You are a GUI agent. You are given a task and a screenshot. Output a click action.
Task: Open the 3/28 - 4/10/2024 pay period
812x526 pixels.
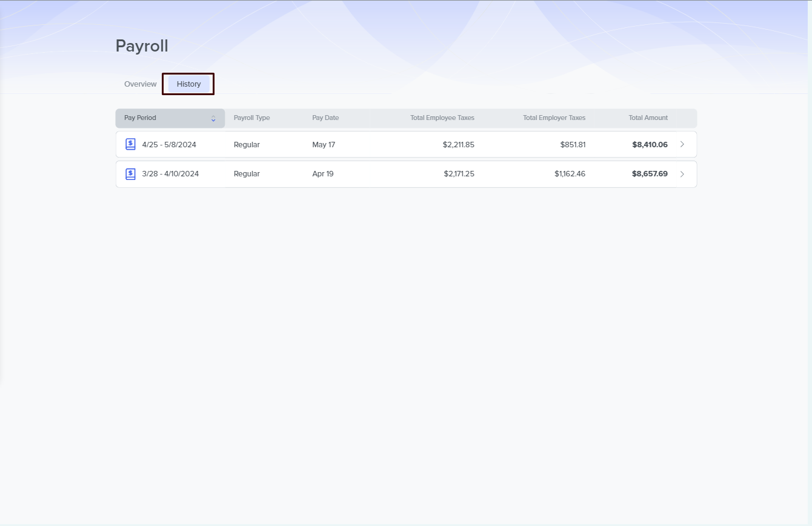click(170, 174)
